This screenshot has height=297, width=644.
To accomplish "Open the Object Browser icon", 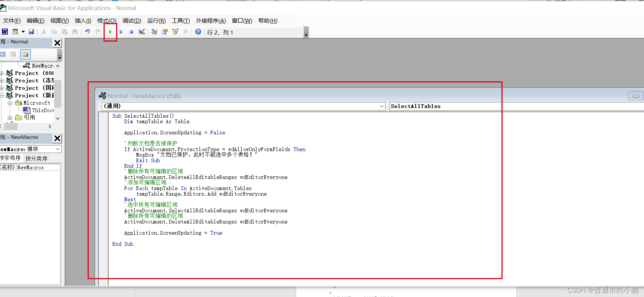I will point(175,32).
